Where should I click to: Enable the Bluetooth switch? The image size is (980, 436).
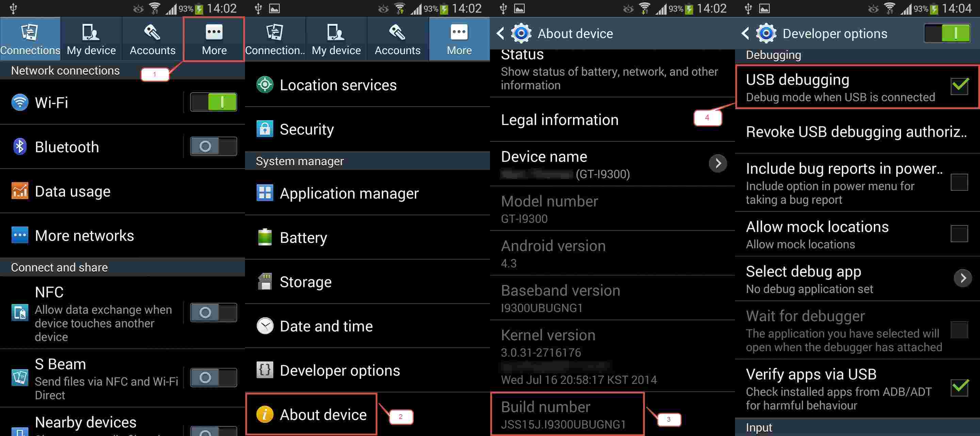(x=213, y=146)
